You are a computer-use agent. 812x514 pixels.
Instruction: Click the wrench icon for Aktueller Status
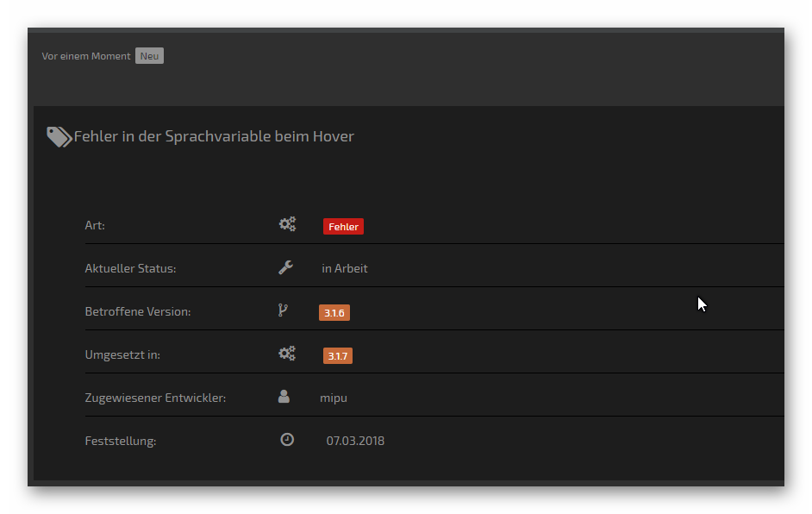(x=286, y=267)
